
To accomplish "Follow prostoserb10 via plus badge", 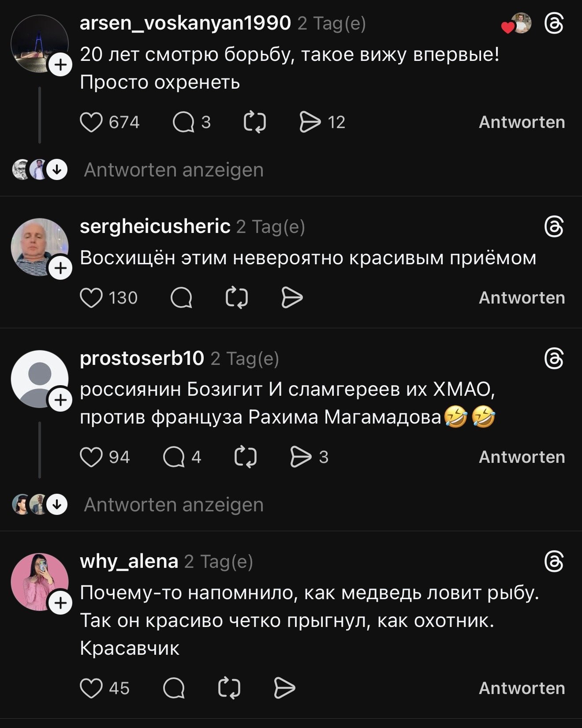I will [60, 400].
